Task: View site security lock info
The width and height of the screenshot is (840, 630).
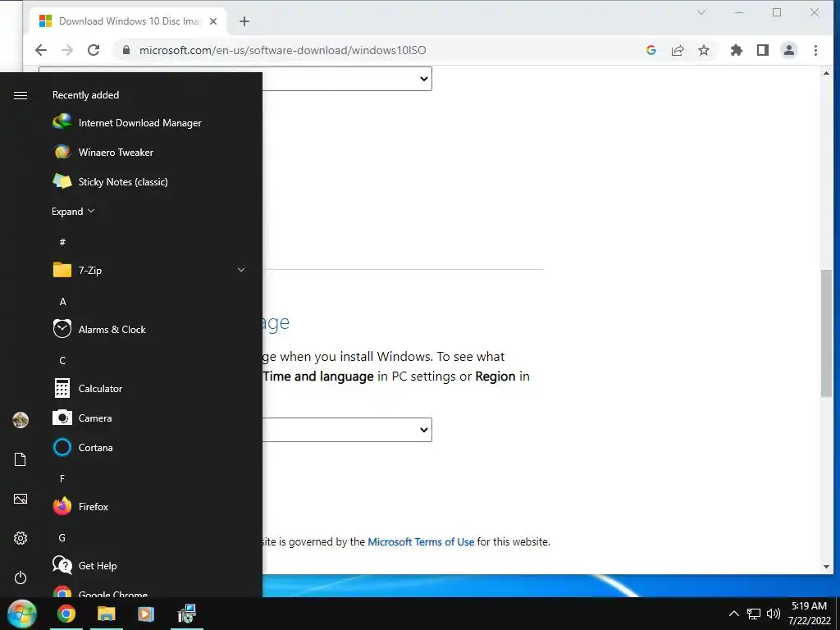Action: pos(126,50)
